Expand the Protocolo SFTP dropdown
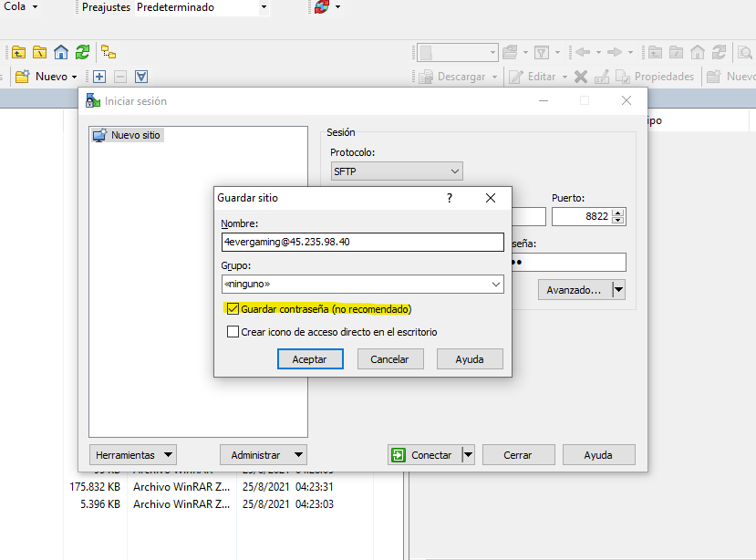The width and height of the screenshot is (756, 560). point(455,171)
